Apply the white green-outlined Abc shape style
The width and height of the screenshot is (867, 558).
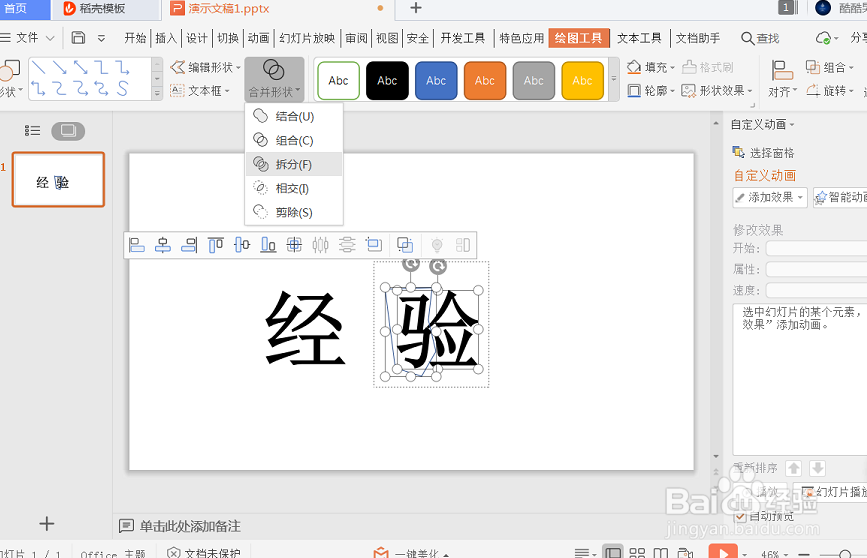click(x=338, y=81)
